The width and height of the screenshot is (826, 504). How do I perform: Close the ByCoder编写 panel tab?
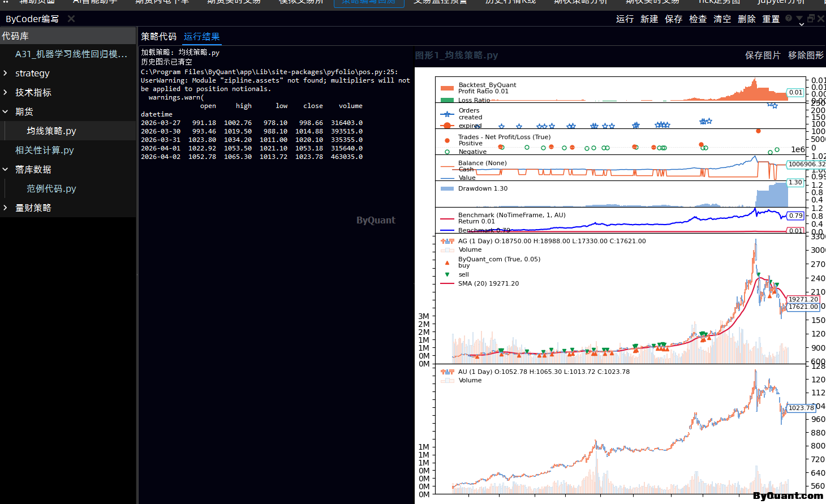click(71, 19)
